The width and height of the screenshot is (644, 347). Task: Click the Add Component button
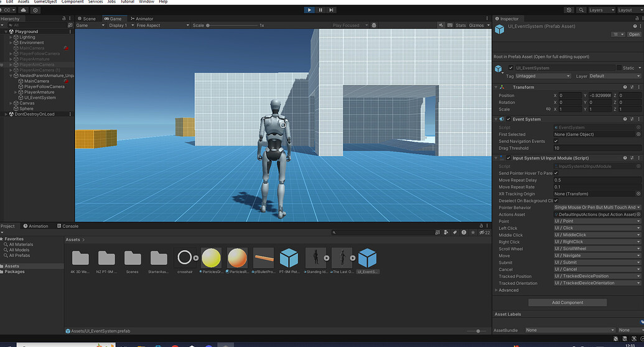tap(567, 302)
